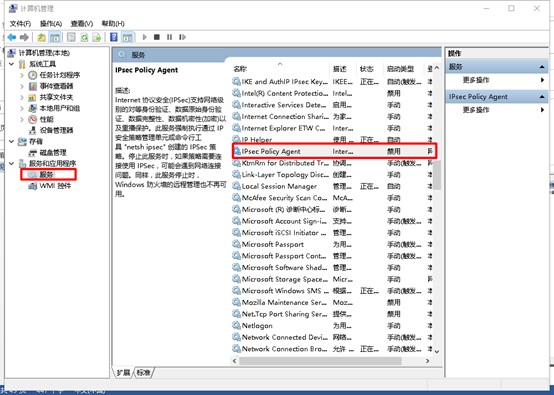
Task: Select 计算机管理(本地) root node
Action: click(x=44, y=53)
